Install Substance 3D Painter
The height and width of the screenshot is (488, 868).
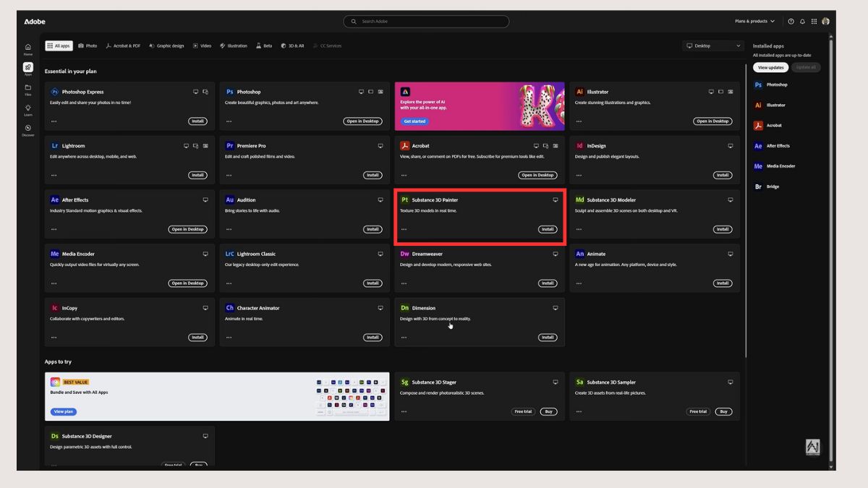pos(548,229)
